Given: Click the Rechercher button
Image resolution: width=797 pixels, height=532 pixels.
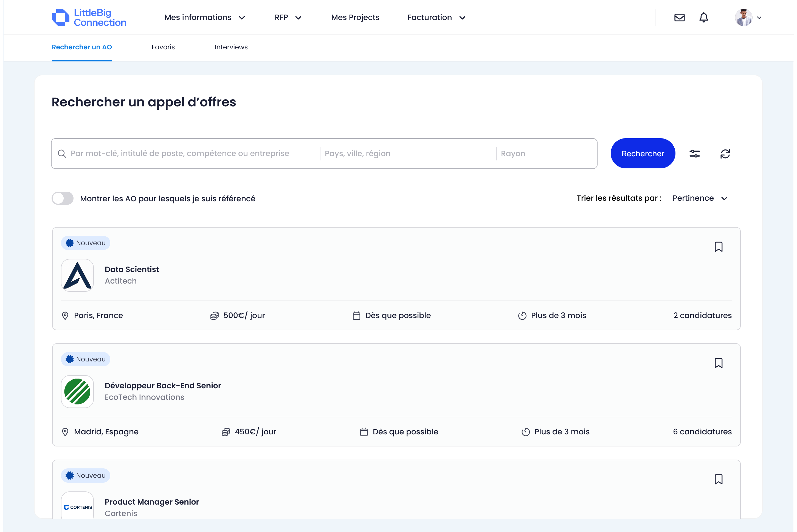Looking at the screenshot, I should (643, 153).
